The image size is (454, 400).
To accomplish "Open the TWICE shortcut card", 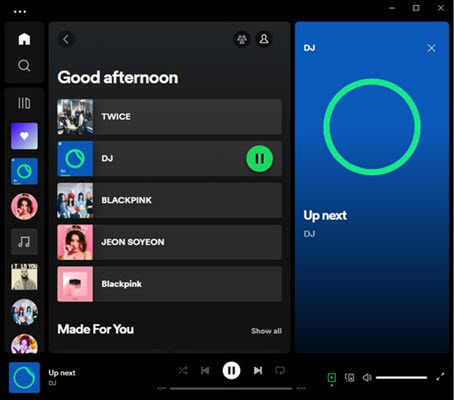I will [169, 117].
